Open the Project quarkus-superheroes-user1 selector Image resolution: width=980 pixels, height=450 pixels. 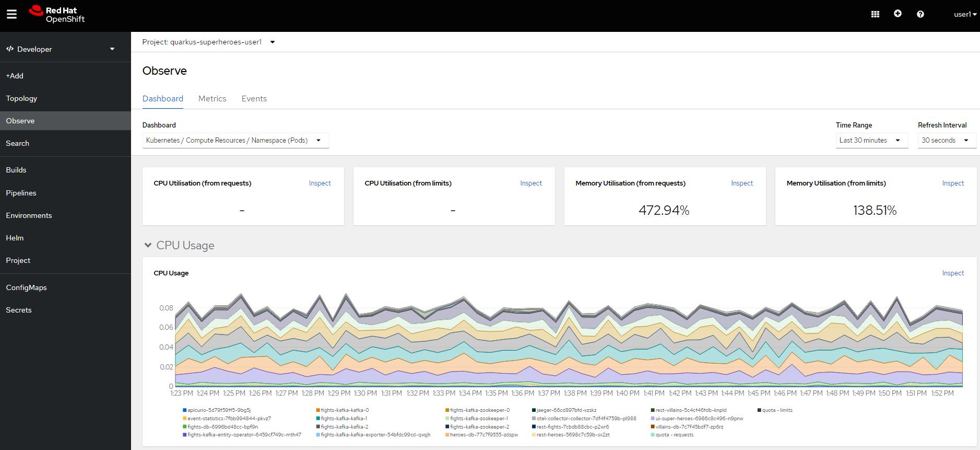[208, 42]
